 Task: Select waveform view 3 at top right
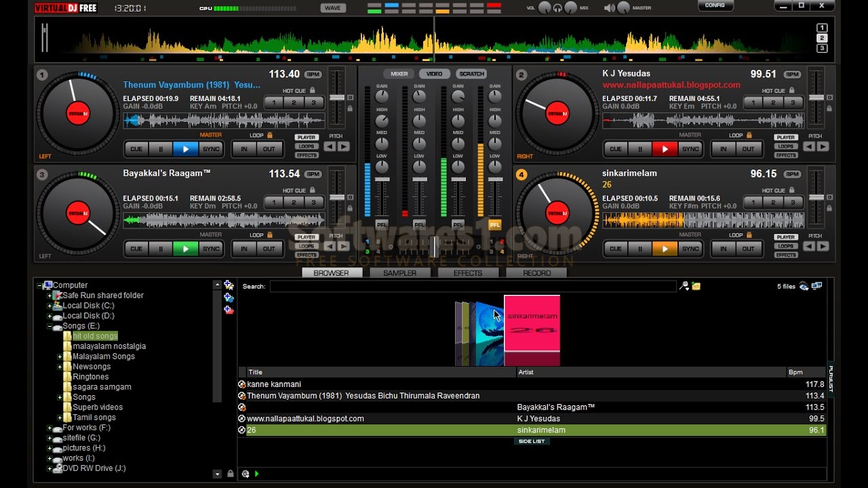coord(822,48)
